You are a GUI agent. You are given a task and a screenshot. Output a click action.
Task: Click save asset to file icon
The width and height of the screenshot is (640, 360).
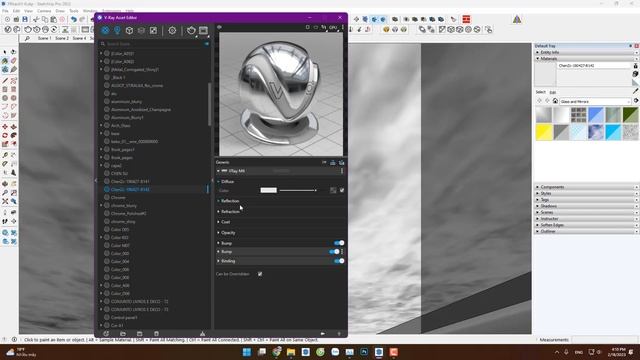[x=140, y=334]
